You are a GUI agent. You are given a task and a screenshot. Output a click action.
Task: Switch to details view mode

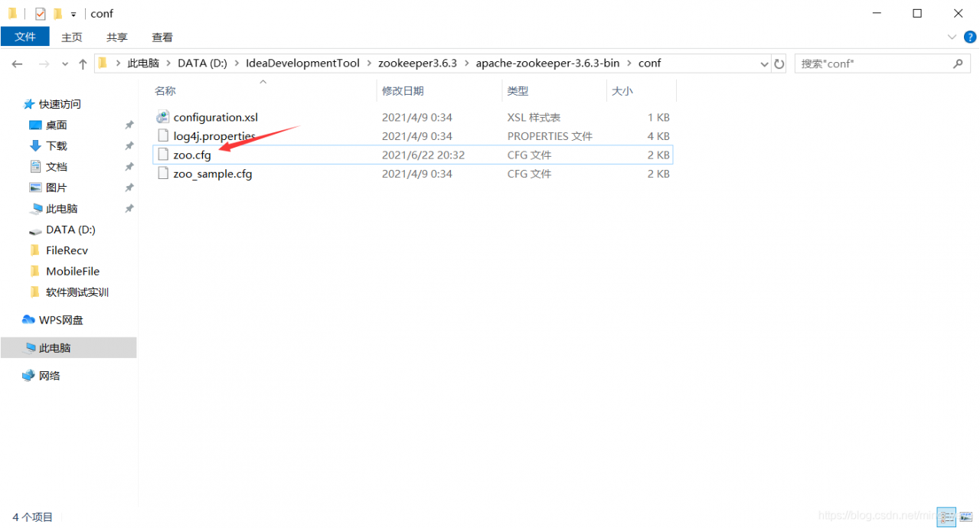pyautogui.click(x=947, y=517)
